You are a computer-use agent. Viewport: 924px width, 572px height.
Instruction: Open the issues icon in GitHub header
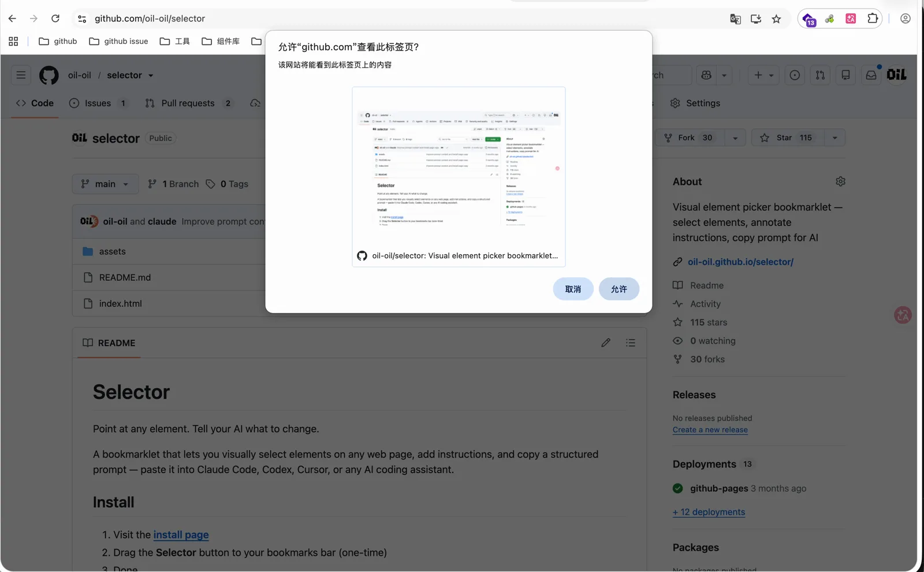pyautogui.click(x=795, y=75)
